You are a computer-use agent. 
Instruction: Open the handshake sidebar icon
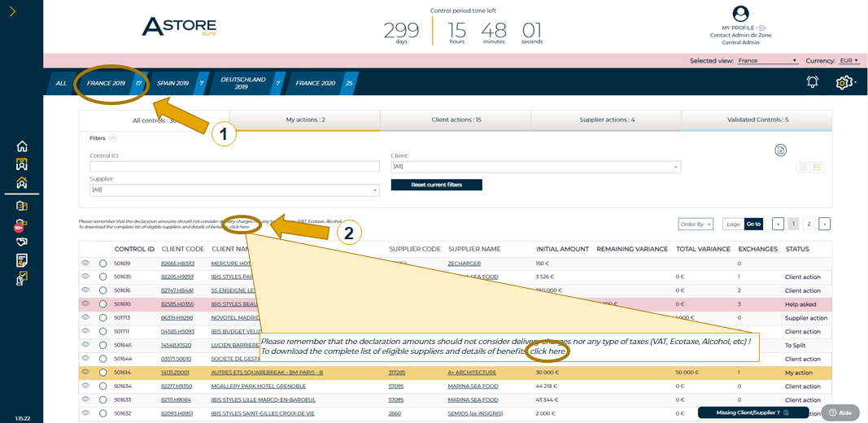(22, 242)
